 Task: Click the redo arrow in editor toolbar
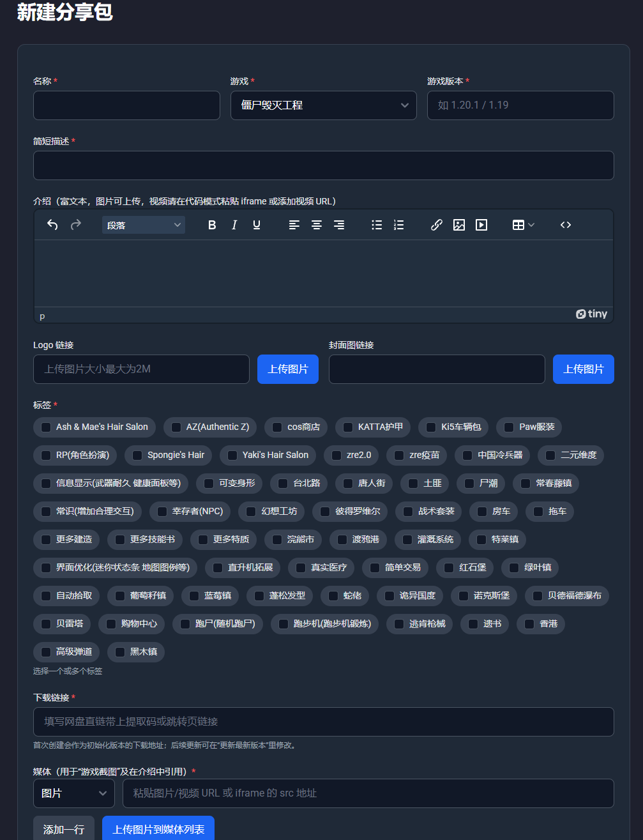[76, 225]
